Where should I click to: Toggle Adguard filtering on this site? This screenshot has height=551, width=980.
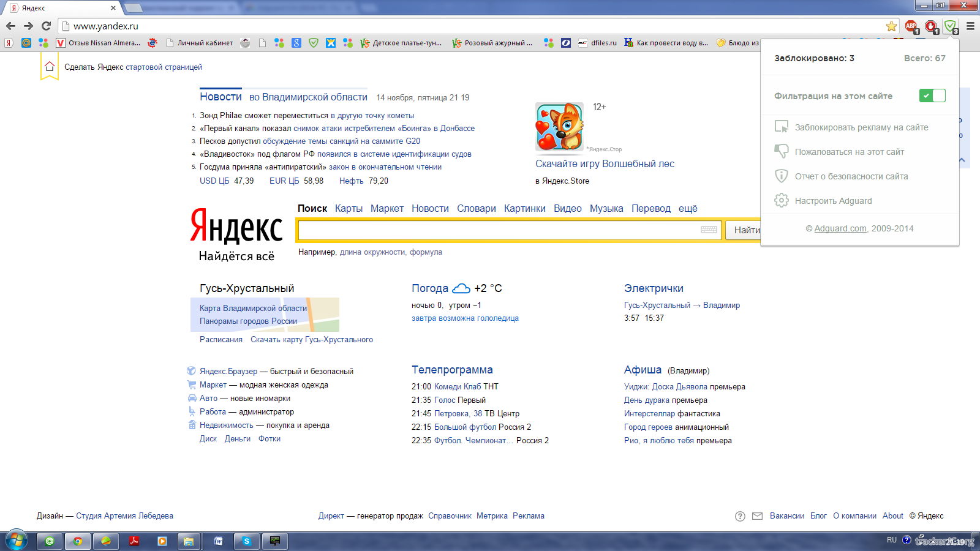coord(932,96)
